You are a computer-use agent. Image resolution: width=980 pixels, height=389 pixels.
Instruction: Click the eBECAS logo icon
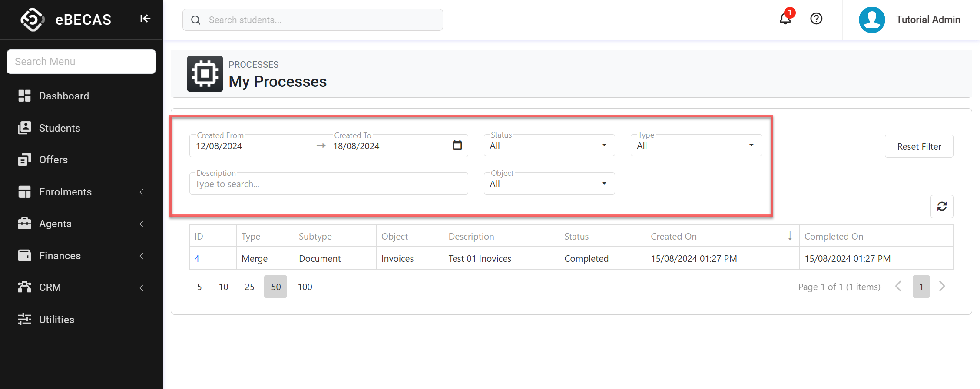33,20
